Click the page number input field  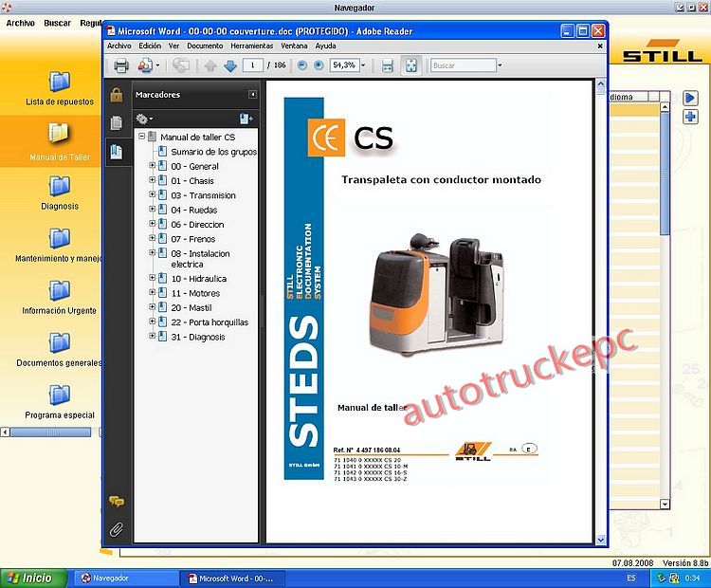pos(252,65)
